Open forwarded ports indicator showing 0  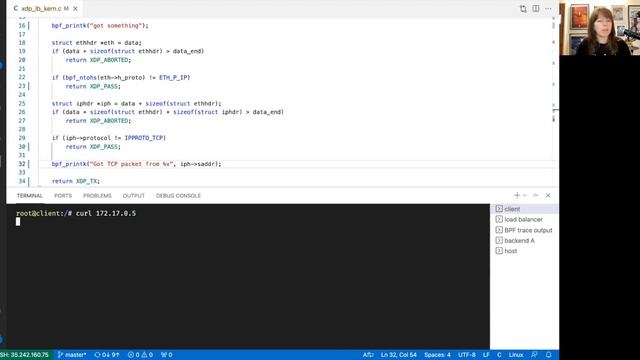coord(167,355)
